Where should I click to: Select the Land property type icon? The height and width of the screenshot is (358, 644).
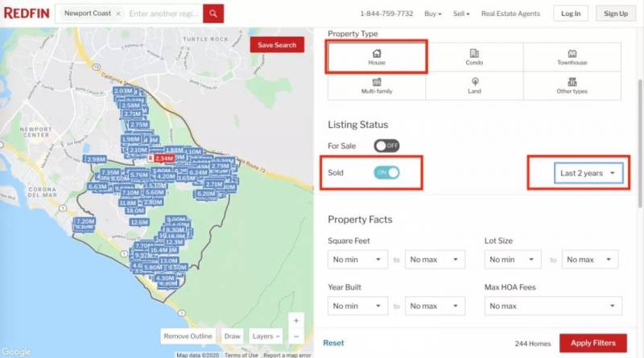[x=474, y=82]
